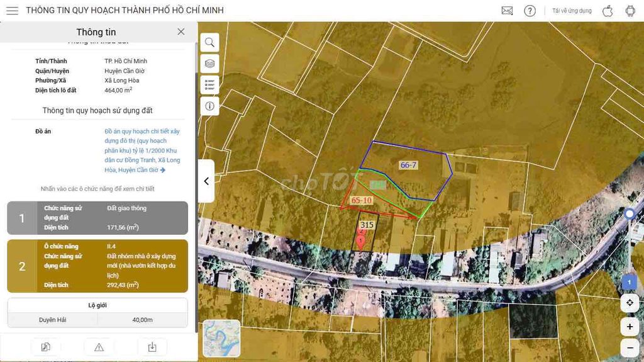This screenshot has width=644, height=362.
Task: Click the overview minimap thumbnail
Action: point(221,338)
